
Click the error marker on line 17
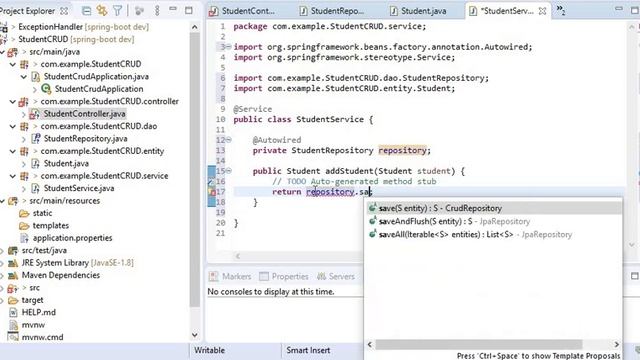(212, 192)
